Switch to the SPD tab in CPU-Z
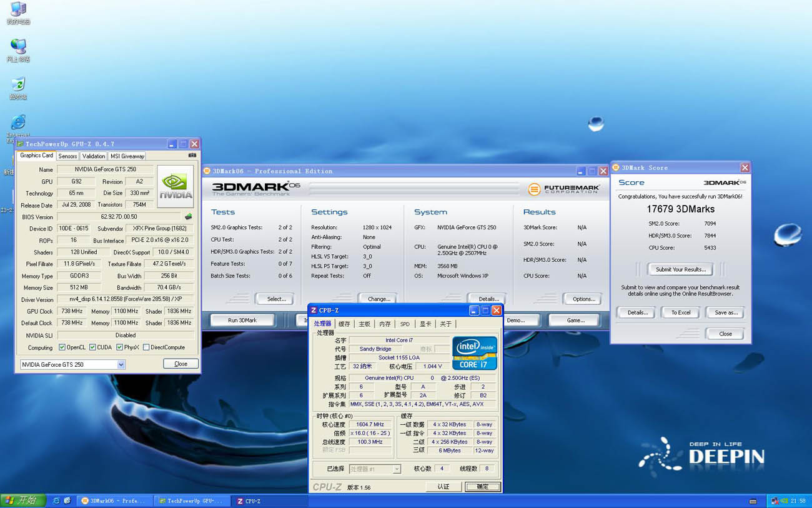 405,324
